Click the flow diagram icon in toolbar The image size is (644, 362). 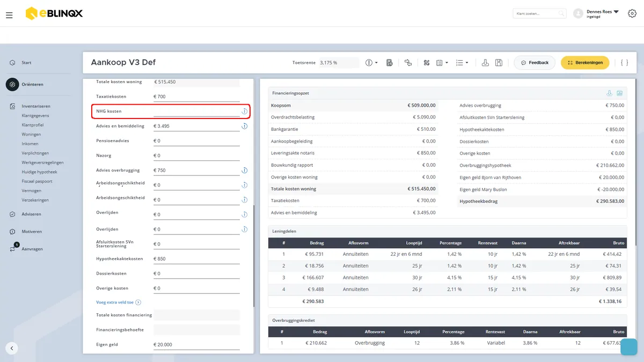(x=408, y=63)
